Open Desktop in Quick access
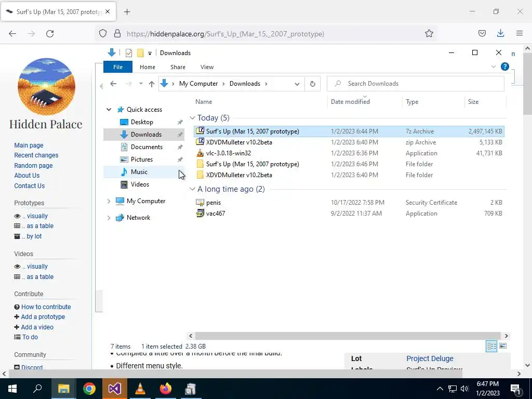This screenshot has height=399, width=532. pyautogui.click(x=142, y=122)
